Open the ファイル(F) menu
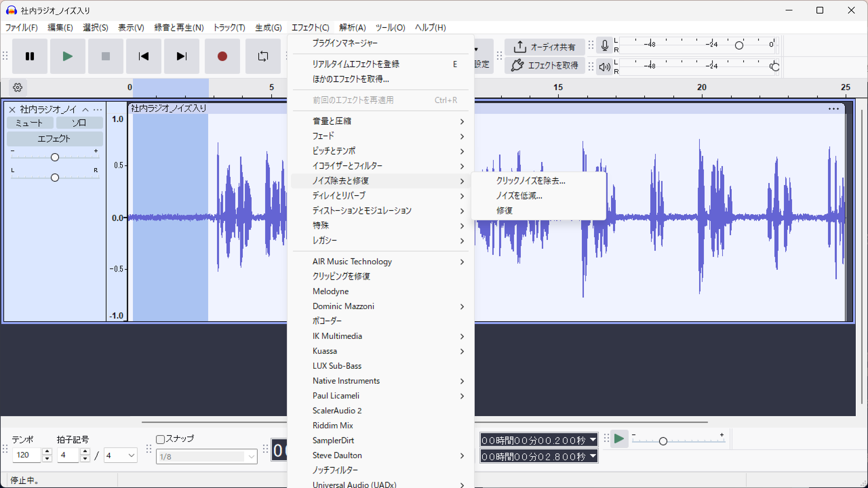Screen dimensions: 868x488 coord(21,28)
